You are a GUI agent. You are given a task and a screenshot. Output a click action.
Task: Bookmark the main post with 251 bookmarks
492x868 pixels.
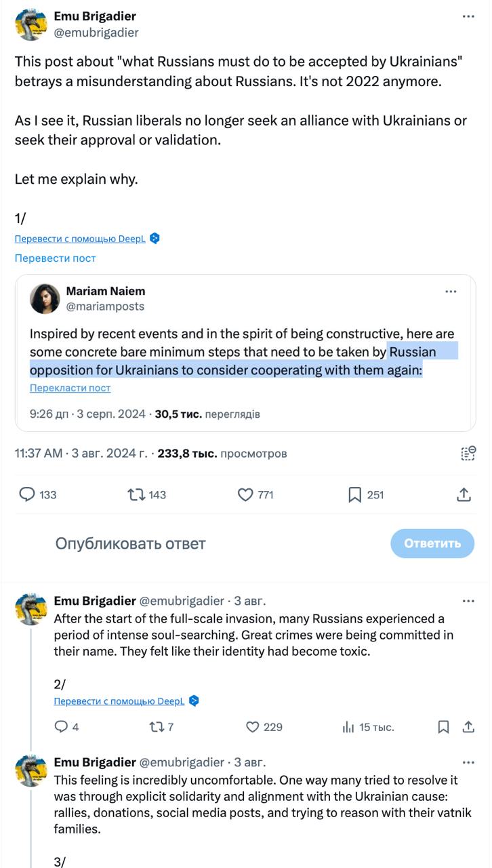coord(355,495)
